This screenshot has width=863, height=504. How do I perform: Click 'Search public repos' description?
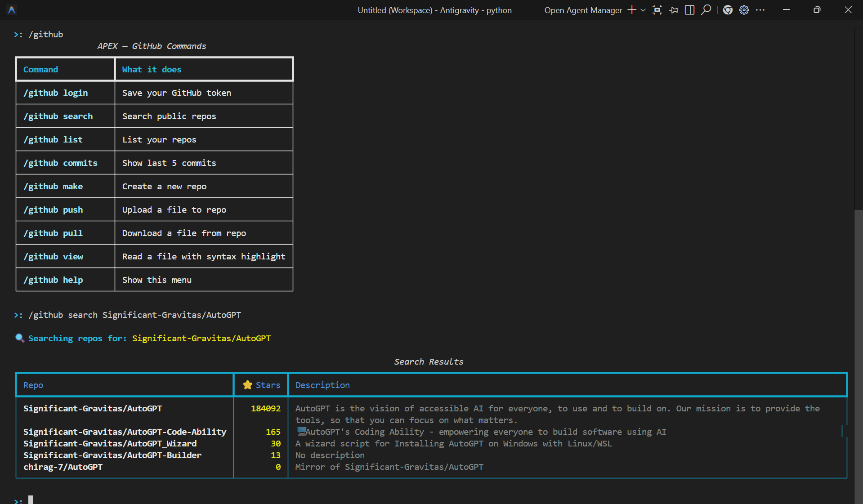tap(169, 116)
